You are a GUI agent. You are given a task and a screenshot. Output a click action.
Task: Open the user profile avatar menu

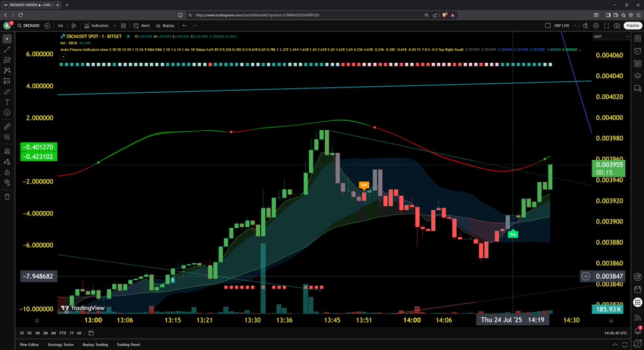8,25
